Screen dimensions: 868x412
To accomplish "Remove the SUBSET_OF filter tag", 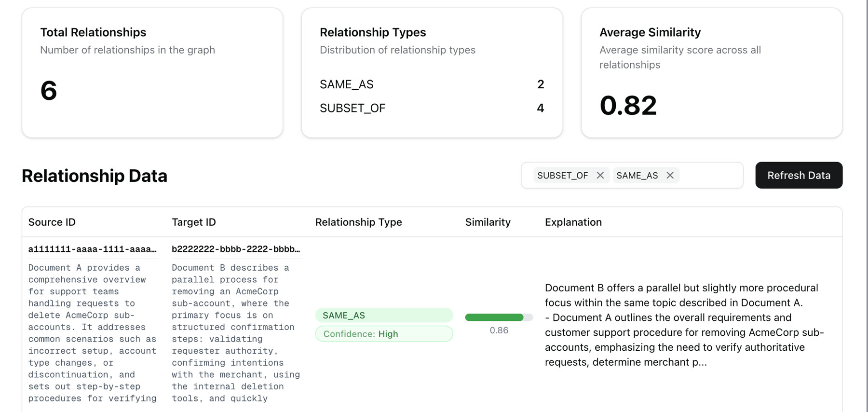I will click(600, 175).
